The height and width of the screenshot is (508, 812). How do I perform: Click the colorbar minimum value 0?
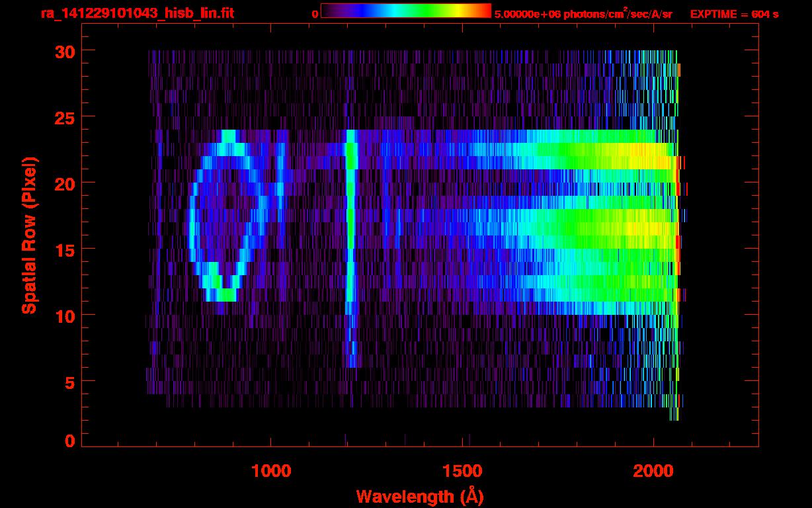(315, 14)
